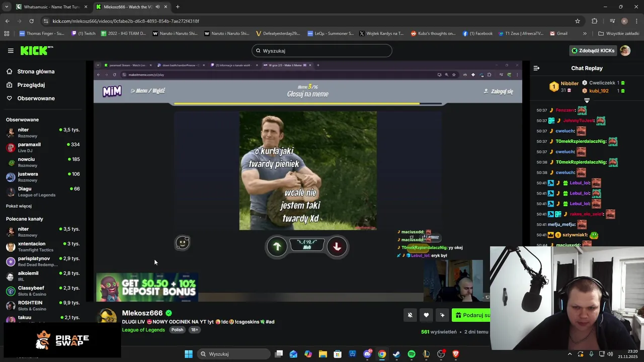Reload the page
This screenshot has height=362, width=644.
31,21
